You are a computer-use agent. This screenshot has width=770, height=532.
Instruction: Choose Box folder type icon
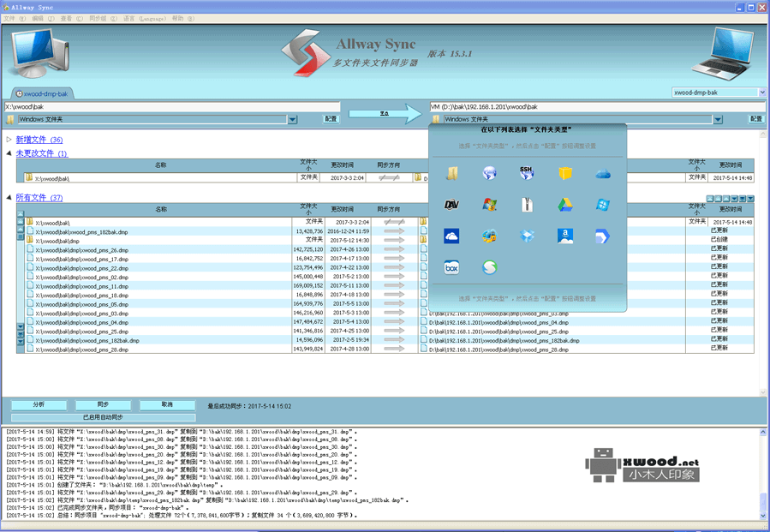click(x=451, y=268)
